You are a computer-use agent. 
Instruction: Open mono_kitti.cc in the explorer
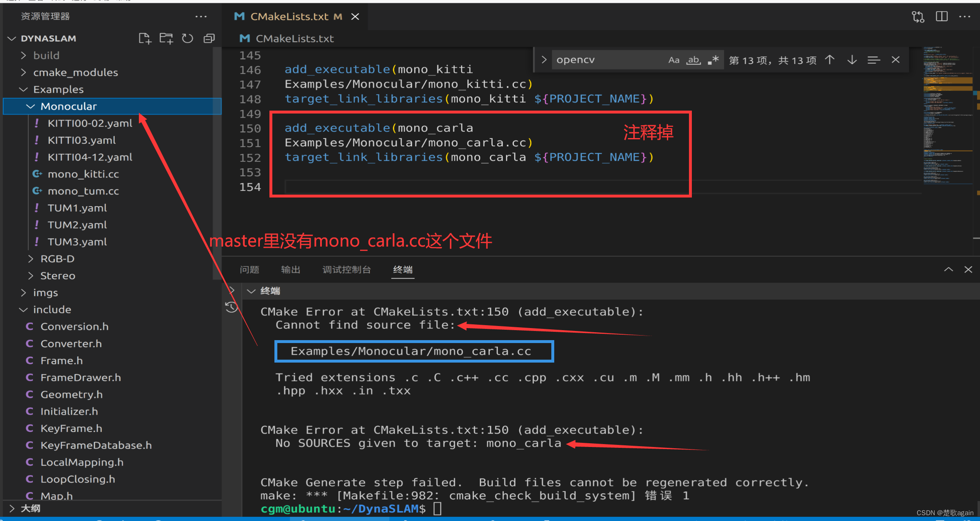point(83,174)
